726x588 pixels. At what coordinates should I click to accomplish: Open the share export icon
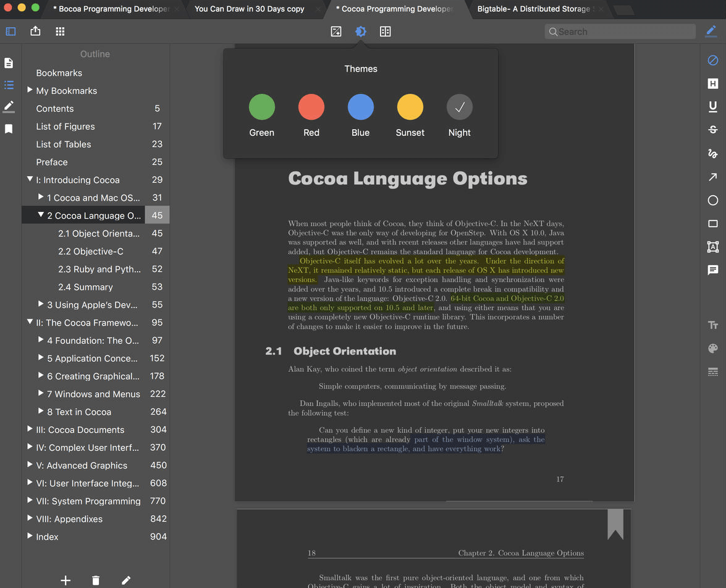coord(35,31)
